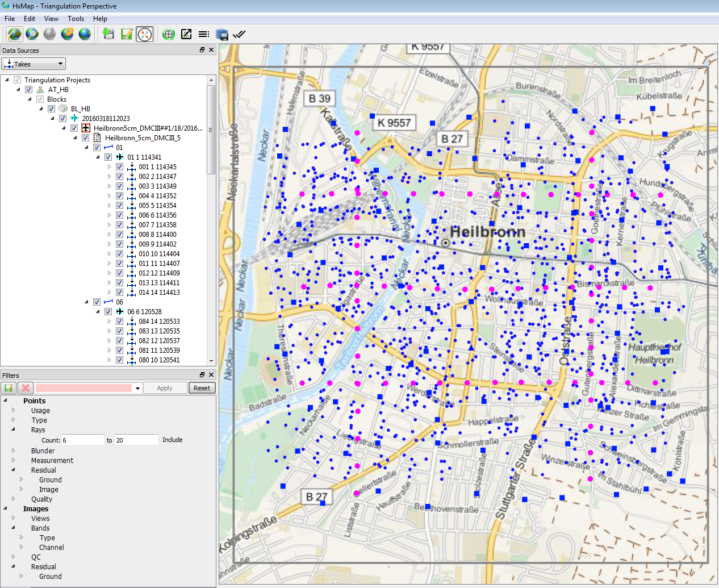Expand the Blunder filter node
Viewport: 719px width, 588px height.
tap(14, 451)
